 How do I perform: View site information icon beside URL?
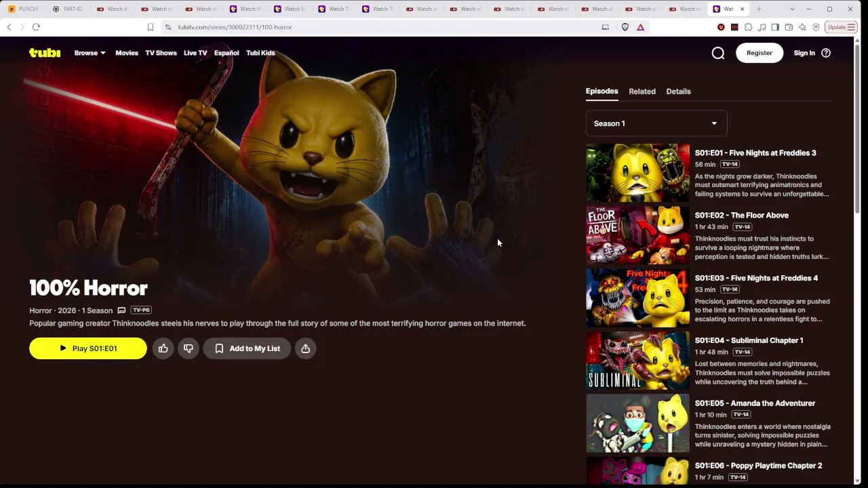[x=168, y=27]
